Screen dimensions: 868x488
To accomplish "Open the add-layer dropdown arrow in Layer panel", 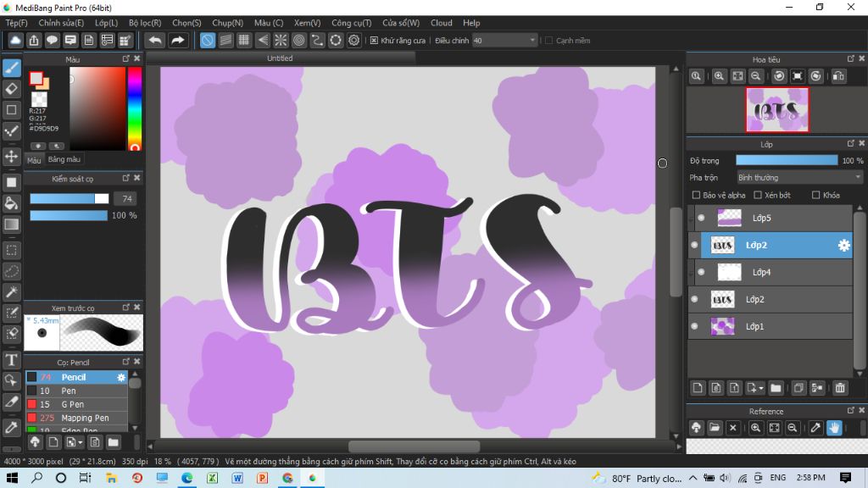I will [761, 388].
